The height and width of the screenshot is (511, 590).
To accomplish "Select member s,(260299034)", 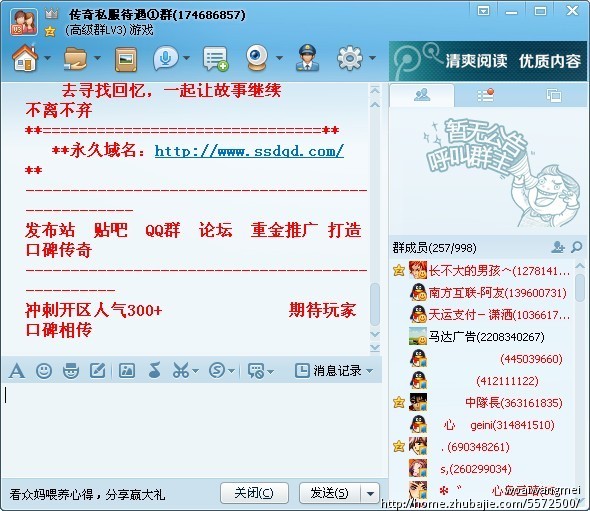I will coord(482,469).
